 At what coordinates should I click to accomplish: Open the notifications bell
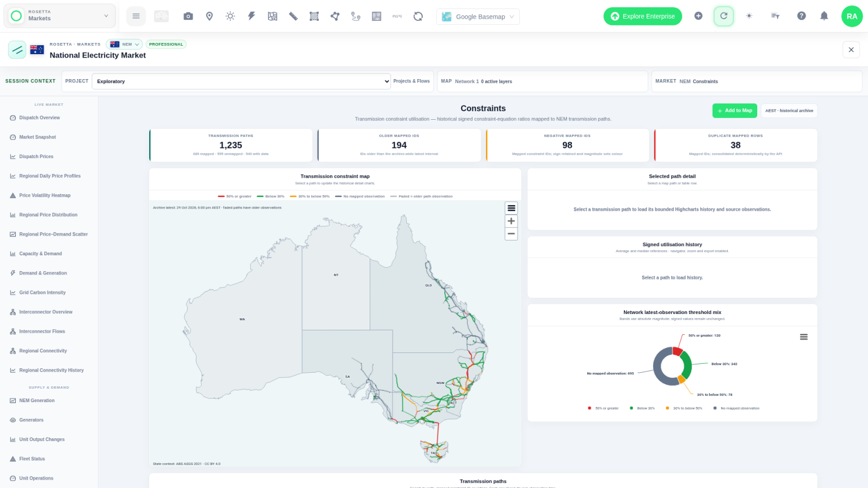point(824,16)
